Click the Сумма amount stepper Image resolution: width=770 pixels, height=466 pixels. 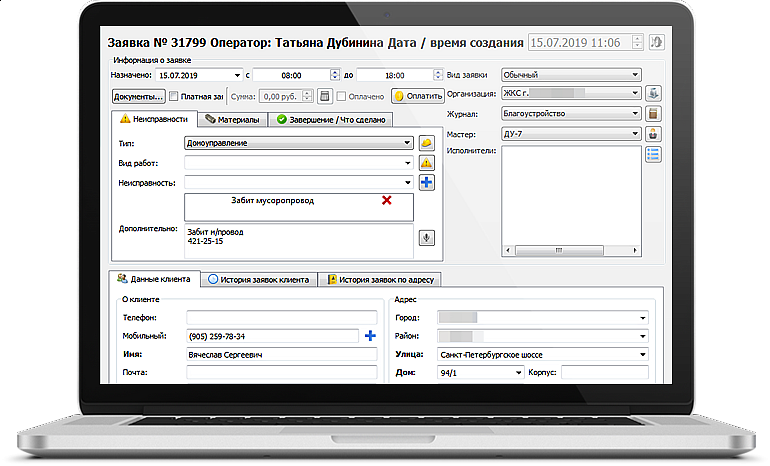tap(307, 96)
